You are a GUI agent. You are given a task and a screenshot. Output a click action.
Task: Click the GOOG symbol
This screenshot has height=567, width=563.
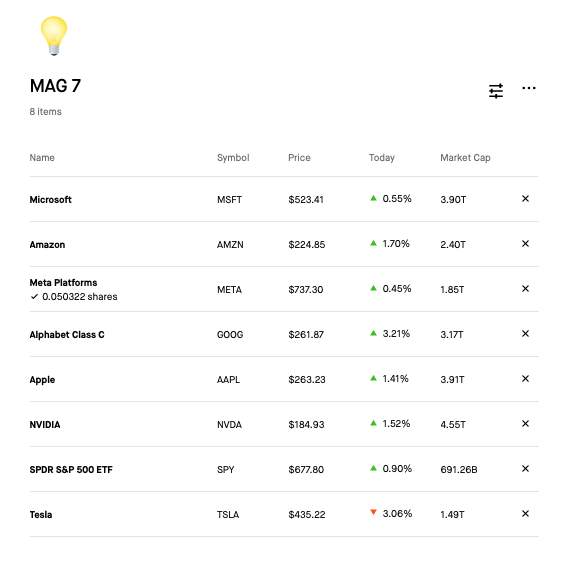pos(230,335)
